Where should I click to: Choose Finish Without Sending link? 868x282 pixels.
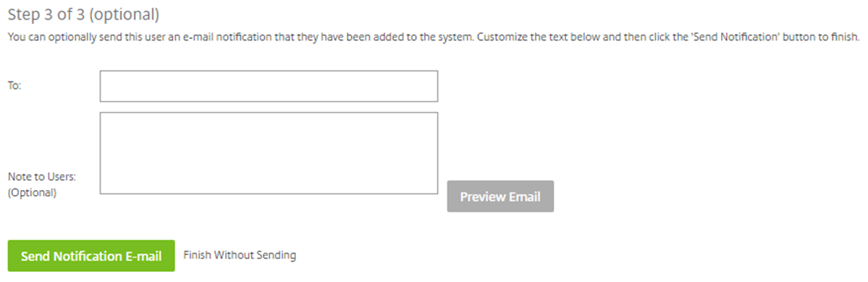(240, 255)
